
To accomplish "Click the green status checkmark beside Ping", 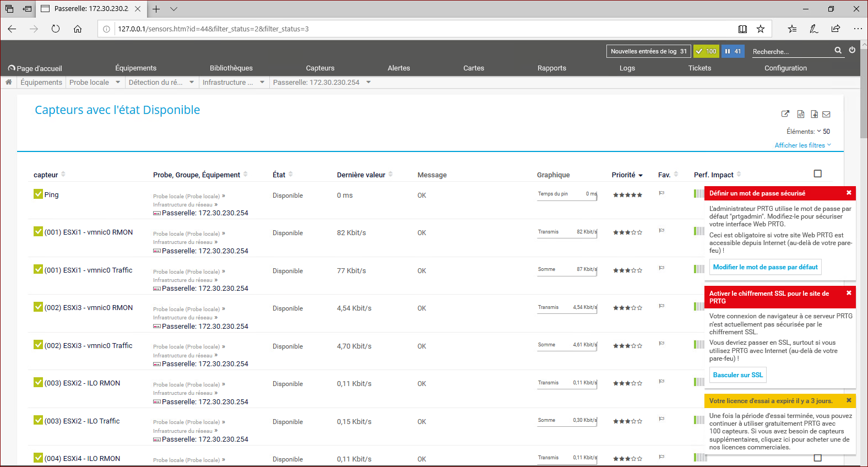I will click(x=38, y=194).
